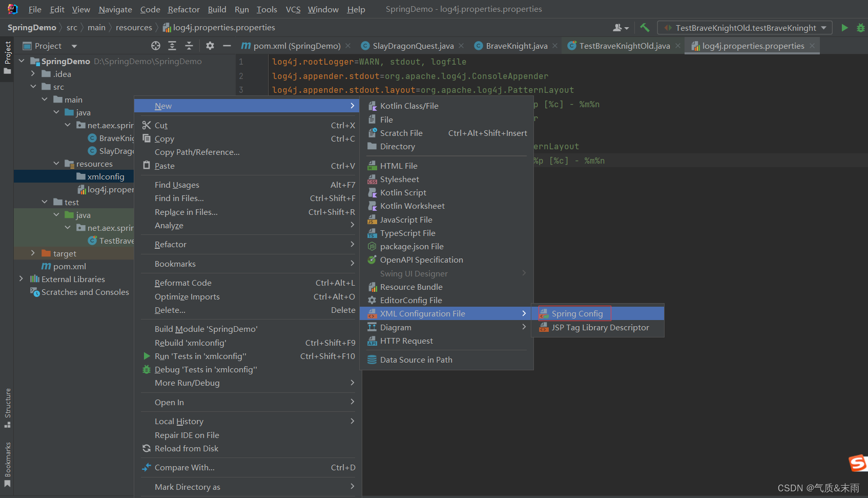Image resolution: width=868 pixels, height=498 pixels.
Task: Open the Refactor submenu in context menu
Action: (x=248, y=245)
